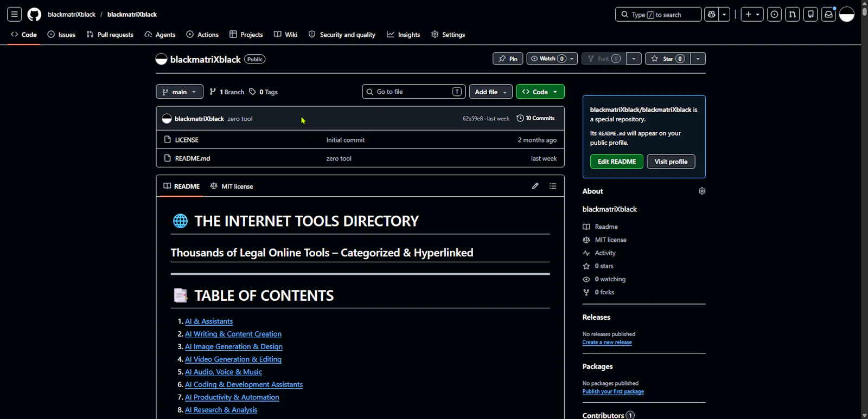The height and width of the screenshot is (419, 868).
Task: Switch to the Wiki tab
Action: pyautogui.click(x=286, y=35)
